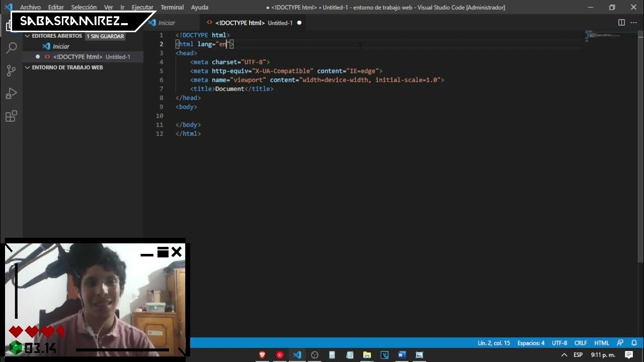Viewport: 644px width, 362px height.
Task: Click the code minimap preview
Action: coord(603,36)
